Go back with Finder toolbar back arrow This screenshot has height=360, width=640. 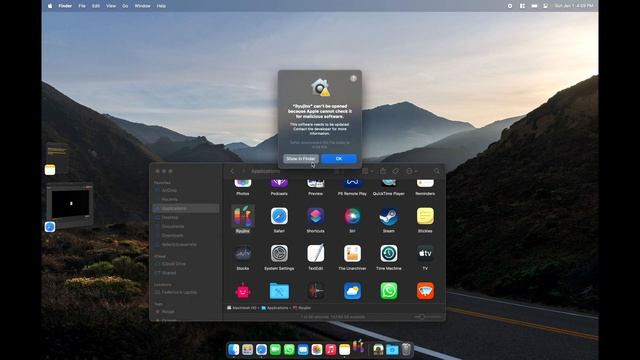[x=232, y=171]
